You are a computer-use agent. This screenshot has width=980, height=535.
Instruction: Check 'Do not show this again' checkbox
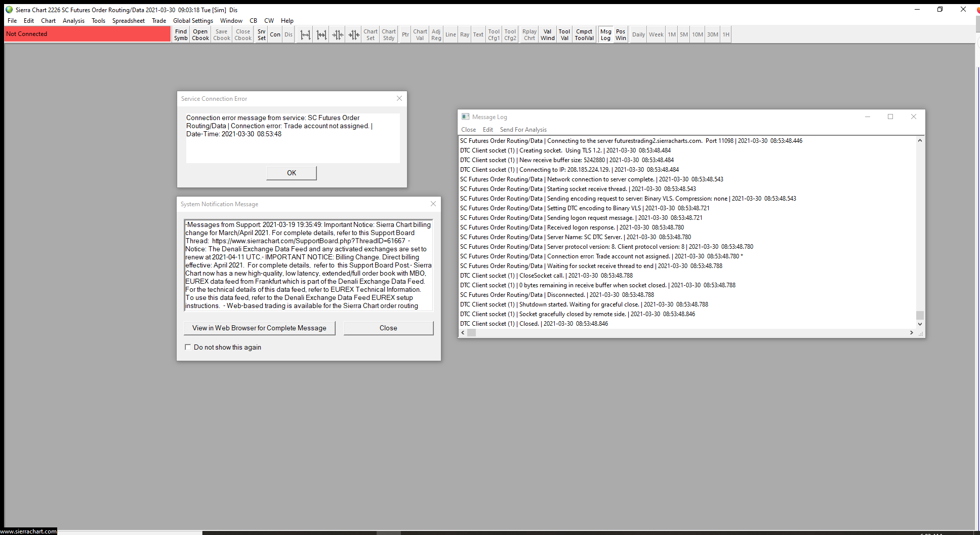[x=188, y=347]
